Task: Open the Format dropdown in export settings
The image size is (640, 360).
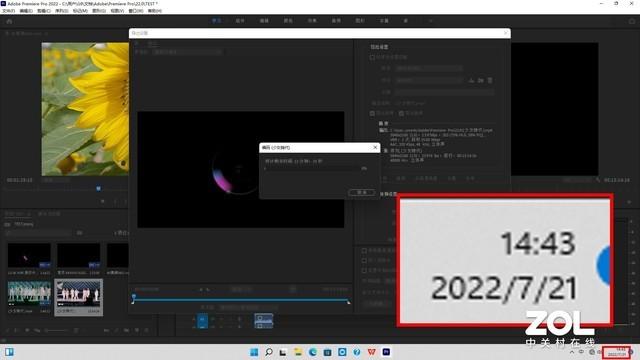Action: point(429,68)
